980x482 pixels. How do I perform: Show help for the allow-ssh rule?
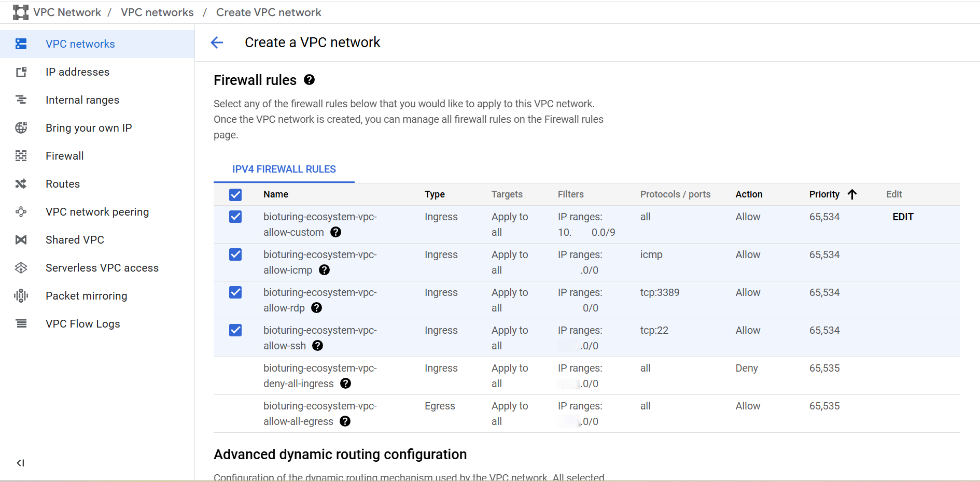pos(317,346)
